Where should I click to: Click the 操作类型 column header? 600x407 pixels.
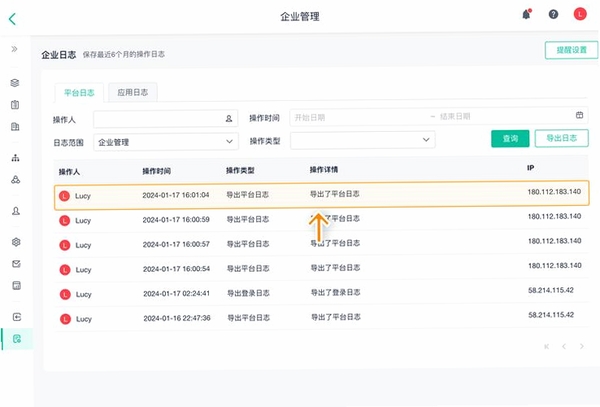coord(240,170)
